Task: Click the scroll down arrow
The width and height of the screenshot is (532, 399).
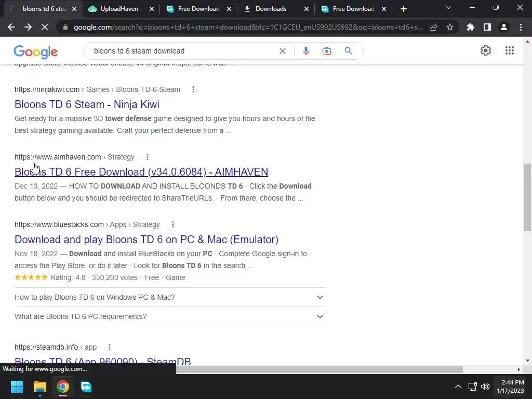Action: click(527, 361)
